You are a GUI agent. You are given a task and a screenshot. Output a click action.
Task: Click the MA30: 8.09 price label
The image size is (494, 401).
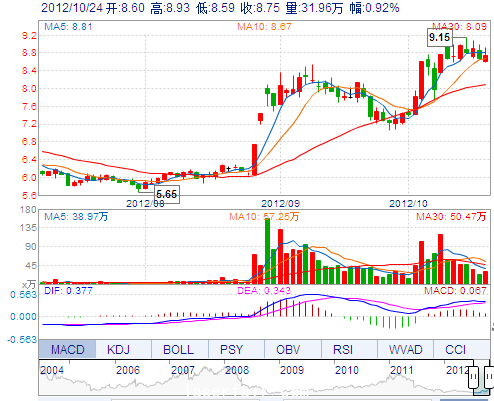click(x=459, y=27)
